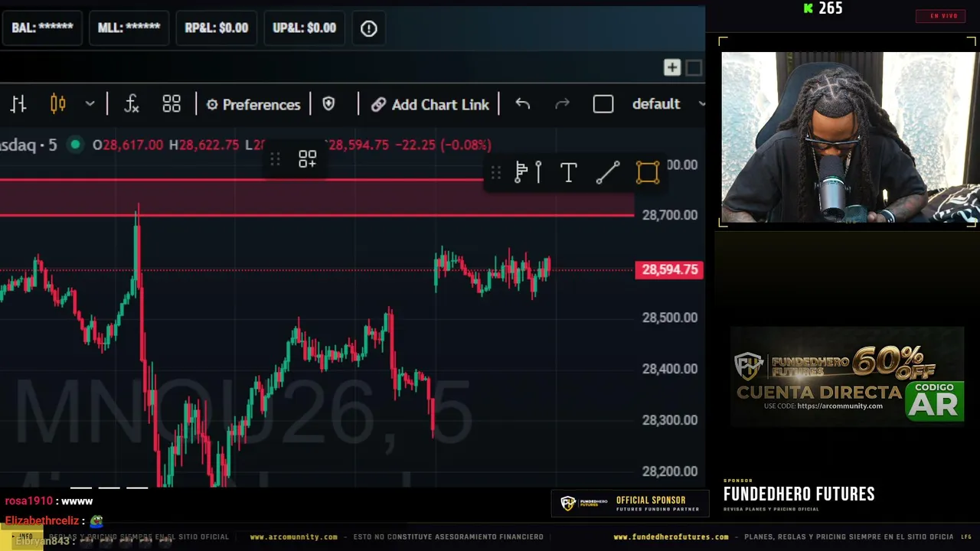Screen dimensions: 980x551
Task: Click the FUNDEDHERO FUTURES sponsor title
Action: pyautogui.click(x=799, y=494)
